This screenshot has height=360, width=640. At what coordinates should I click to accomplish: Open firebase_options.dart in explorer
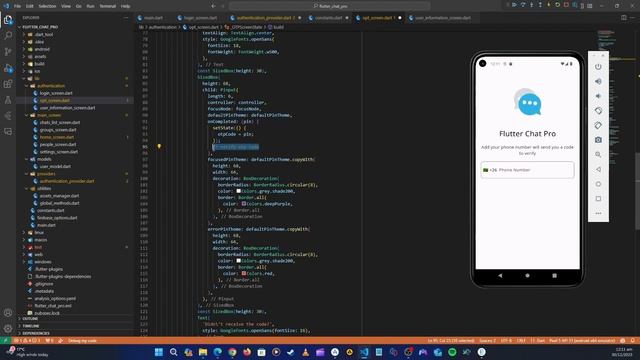coord(57,218)
